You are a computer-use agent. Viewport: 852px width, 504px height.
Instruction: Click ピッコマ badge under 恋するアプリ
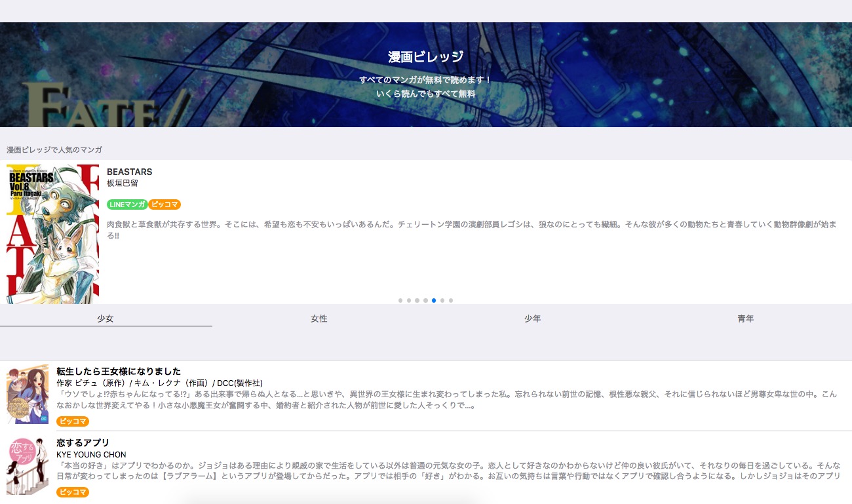tap(73, 492)
